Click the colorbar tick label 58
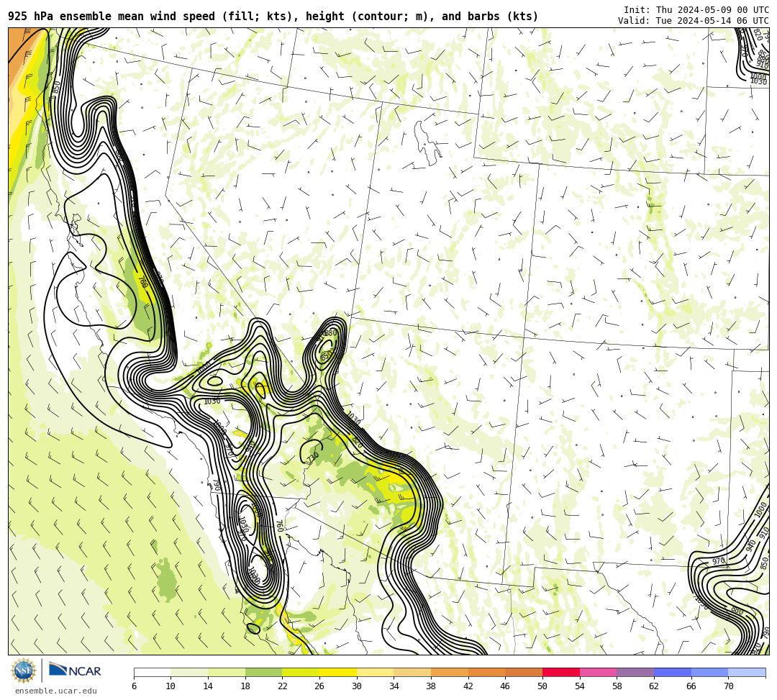The image size is (777, 700). (617, 686)
